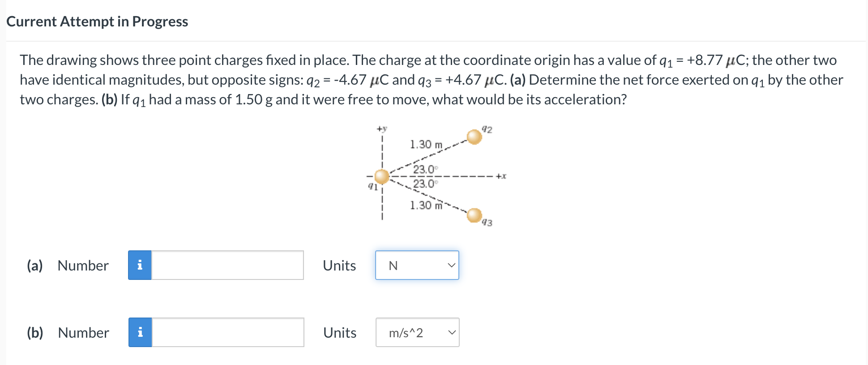The image size is (868, 365).
Task: Click the +y axis marker in the diagram
Action: (x=381, y=128)
